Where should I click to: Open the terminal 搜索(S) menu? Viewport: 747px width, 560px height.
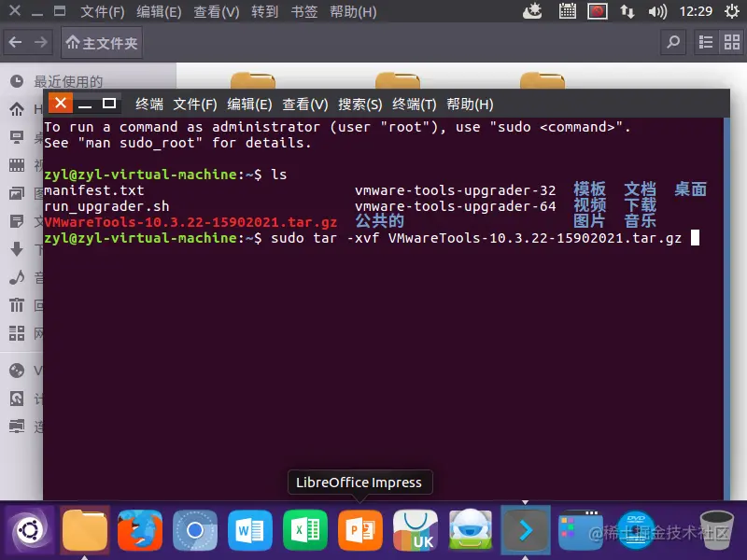pos(360,105)
